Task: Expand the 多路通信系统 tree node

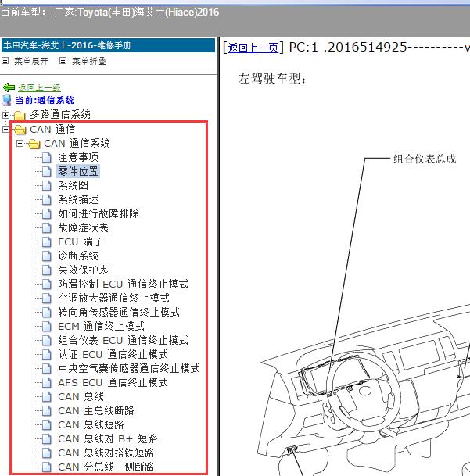Action: tap(5, 115)
